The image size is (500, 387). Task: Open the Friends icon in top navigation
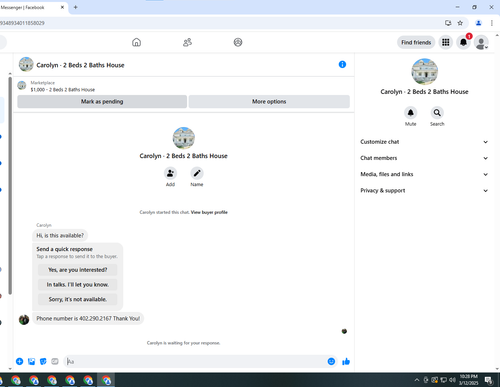[x=187, y=42]
